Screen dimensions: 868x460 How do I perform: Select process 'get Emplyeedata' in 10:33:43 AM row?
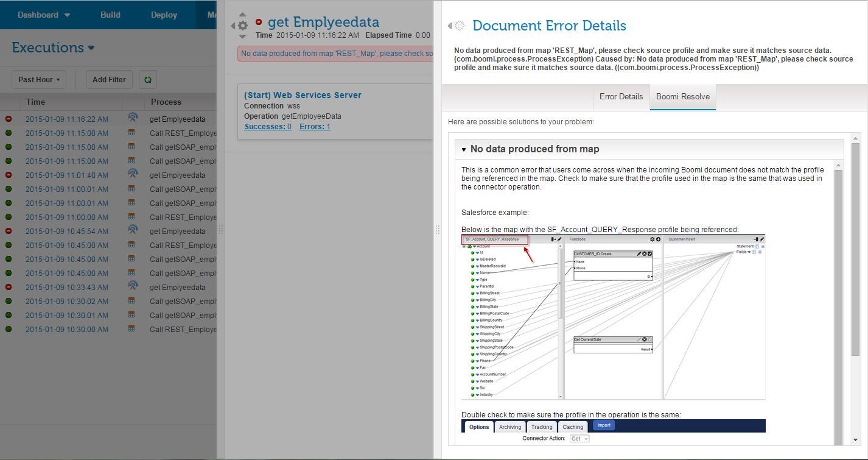pyautogui.click(x=178, y=288)
